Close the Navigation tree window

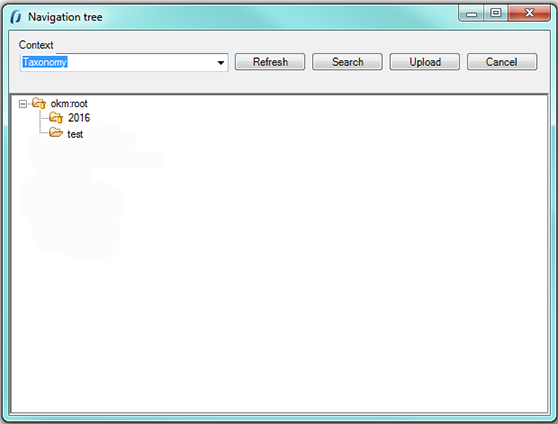click(x=529, y=14)
